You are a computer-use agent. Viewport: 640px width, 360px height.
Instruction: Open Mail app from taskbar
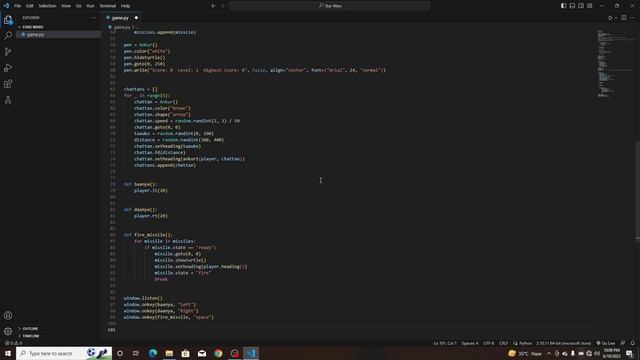[202, 353]
